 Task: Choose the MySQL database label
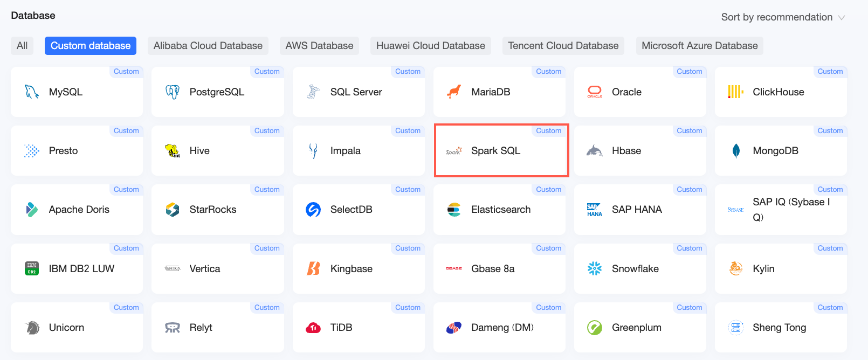tap(66, 92)
